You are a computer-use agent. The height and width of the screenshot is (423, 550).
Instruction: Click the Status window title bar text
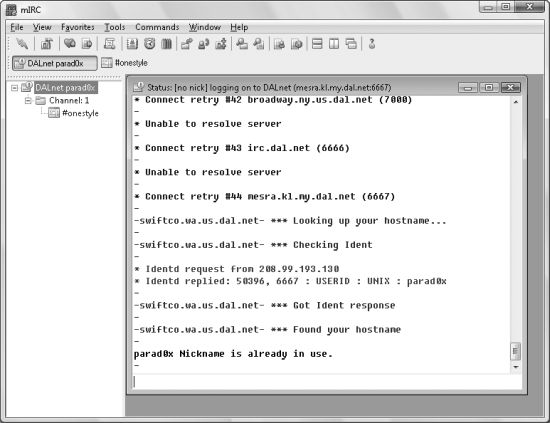point(269,87)
